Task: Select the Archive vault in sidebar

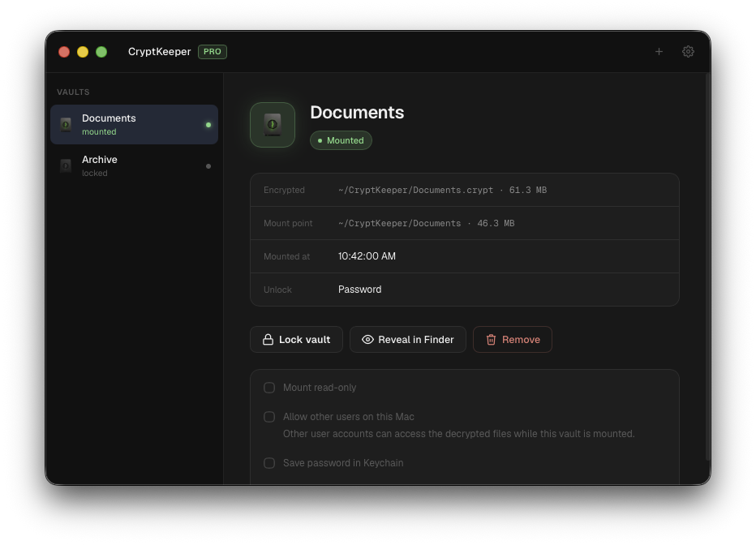Action: click(134, 165)
